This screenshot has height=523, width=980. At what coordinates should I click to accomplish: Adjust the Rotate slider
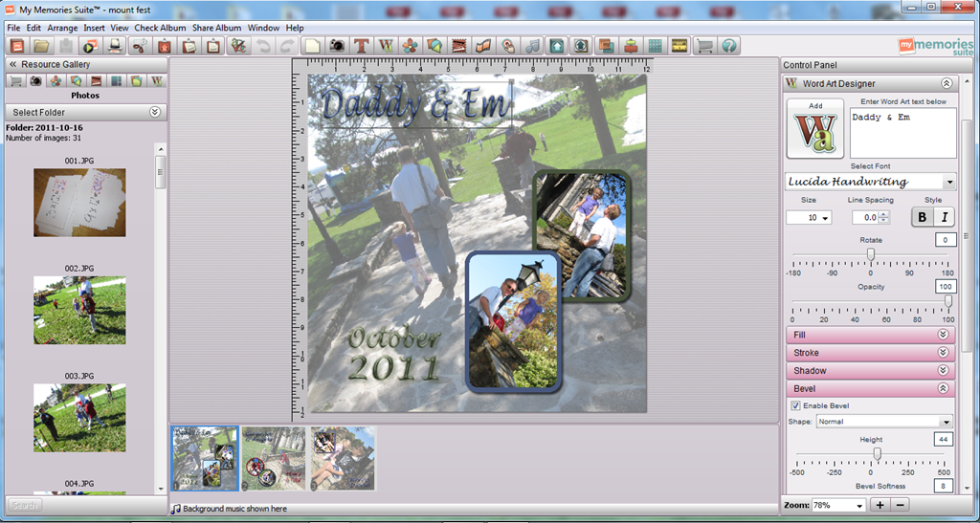click(870, 254)
